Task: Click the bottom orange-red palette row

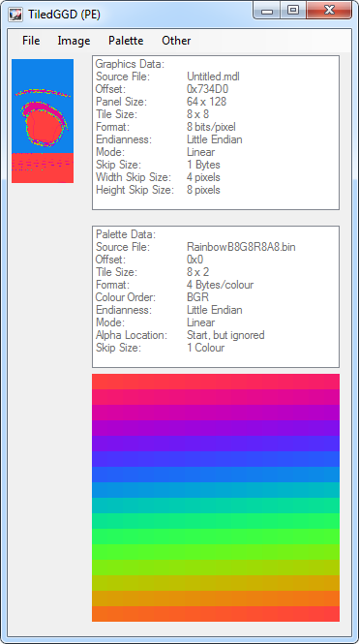Action: pyautogui.click(x=216, y=614)
